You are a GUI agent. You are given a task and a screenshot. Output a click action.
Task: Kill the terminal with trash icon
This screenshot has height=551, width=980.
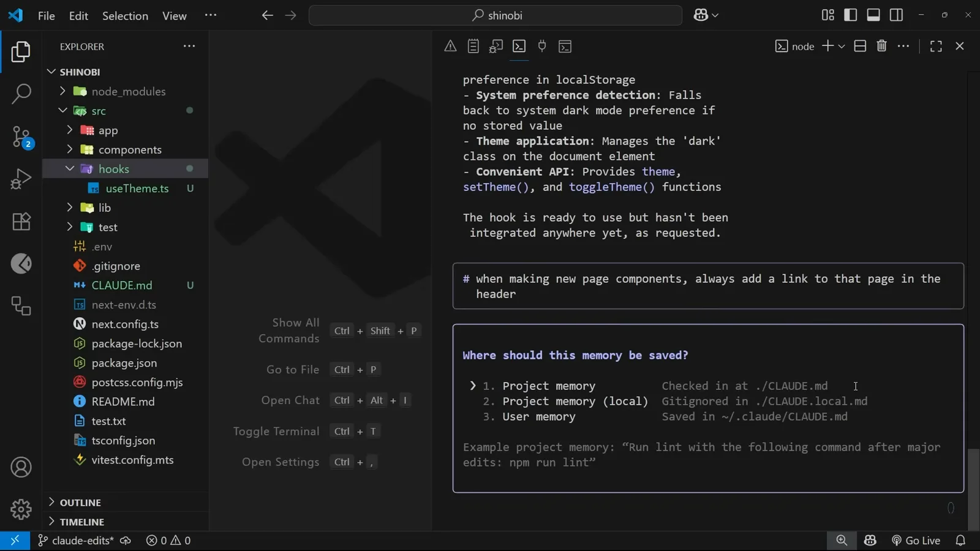point(882,46)
